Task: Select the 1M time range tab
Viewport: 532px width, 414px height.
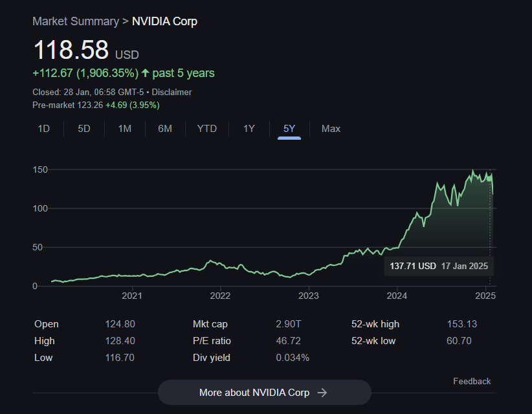Action: coord(124,129)
